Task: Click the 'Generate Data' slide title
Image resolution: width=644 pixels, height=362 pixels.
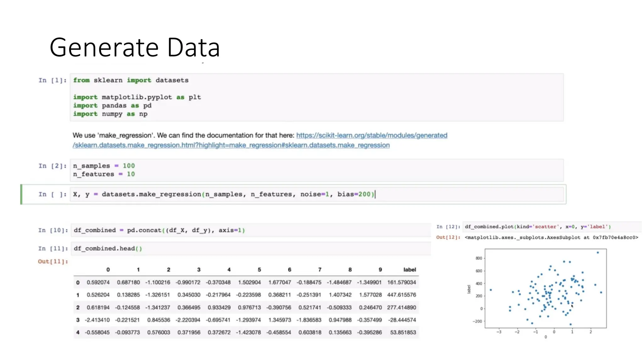Action: 135,47
